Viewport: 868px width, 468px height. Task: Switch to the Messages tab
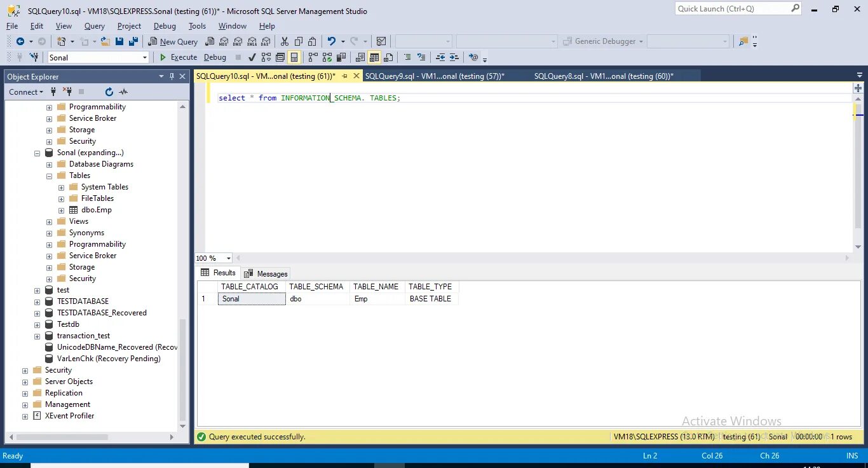[266, 273]
